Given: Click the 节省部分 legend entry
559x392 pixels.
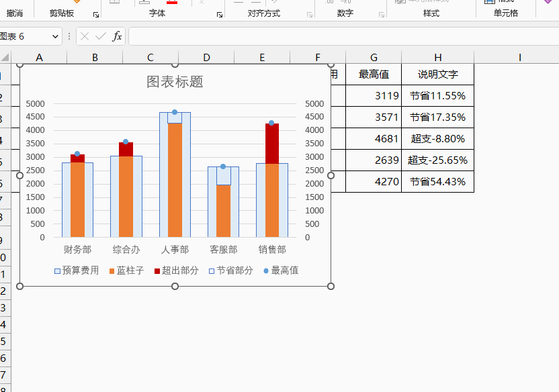Looking at the screenshot, I should point(231,271).
